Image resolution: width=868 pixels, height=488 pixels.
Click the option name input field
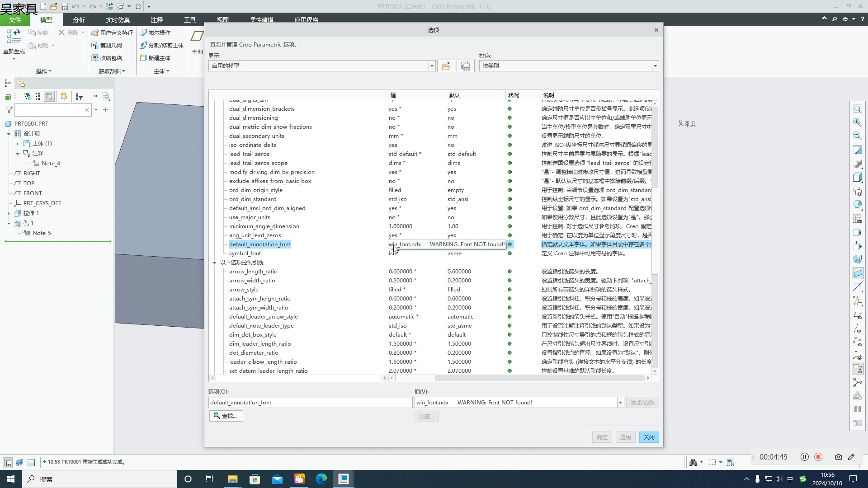tap(310, 403)
